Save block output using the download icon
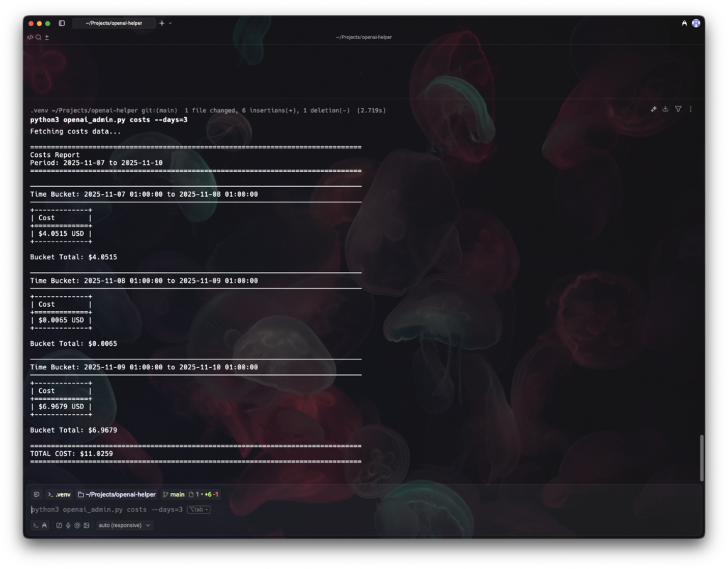The width and height of the screenshot is (728, 569). (665, 109)
